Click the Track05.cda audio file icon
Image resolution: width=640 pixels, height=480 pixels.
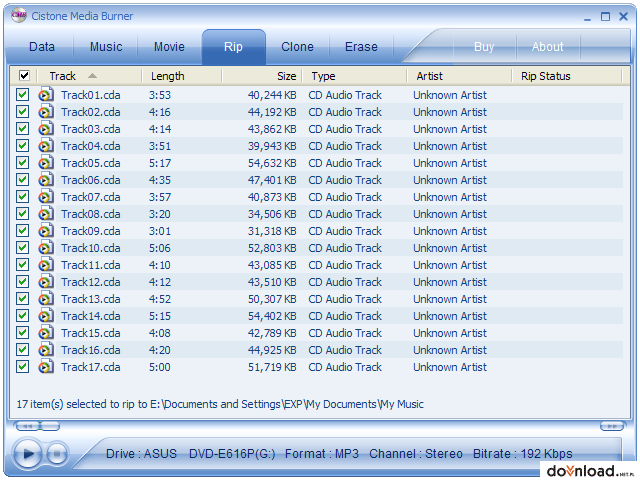[x=46, y=163]
